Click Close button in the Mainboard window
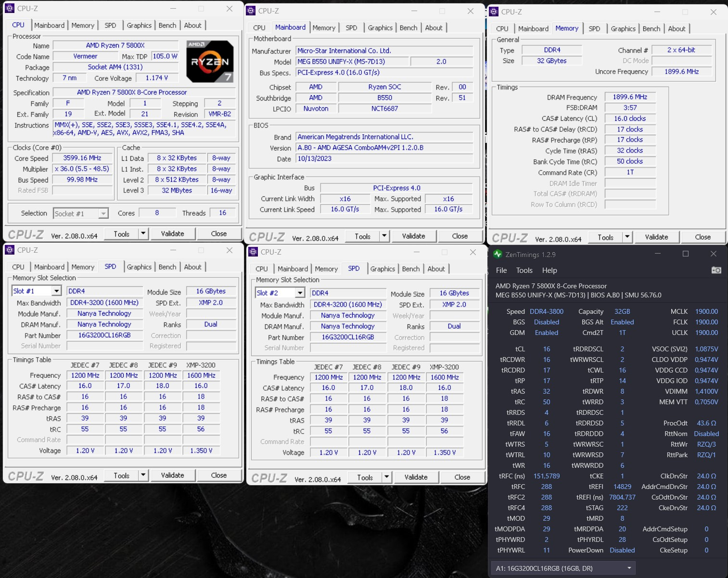Viewport: 728px width, 578px height. click(x=460, y=236)
